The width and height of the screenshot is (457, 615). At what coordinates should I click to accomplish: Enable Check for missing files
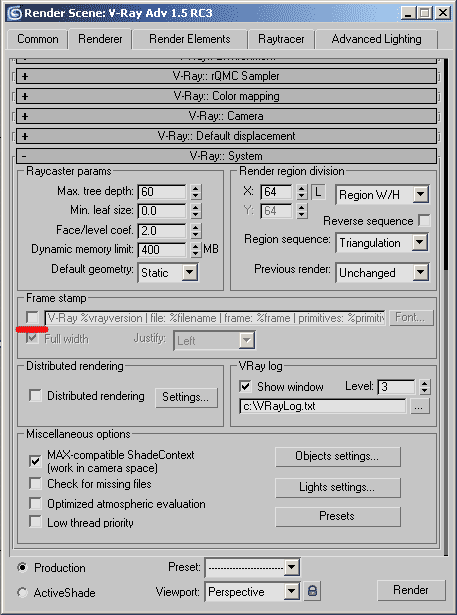click(35, 484)
